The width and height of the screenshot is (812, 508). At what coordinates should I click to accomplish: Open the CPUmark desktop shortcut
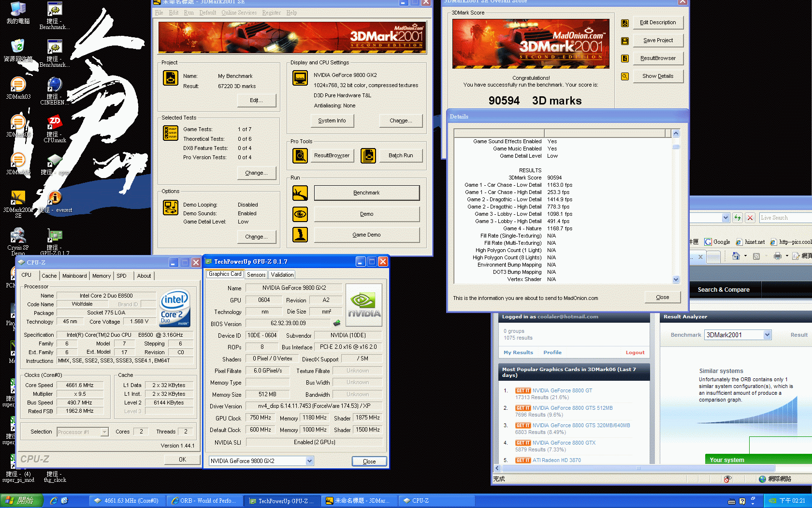tap(55, 129)
